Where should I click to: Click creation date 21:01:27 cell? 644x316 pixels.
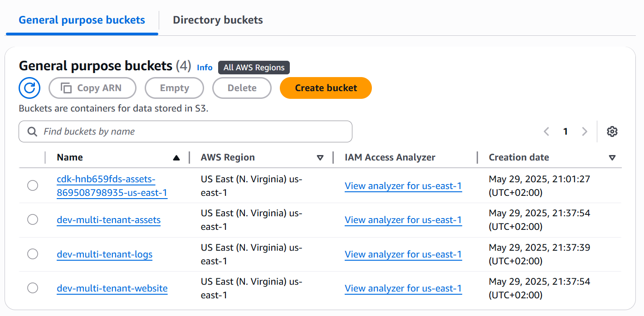tap(540, 186)
